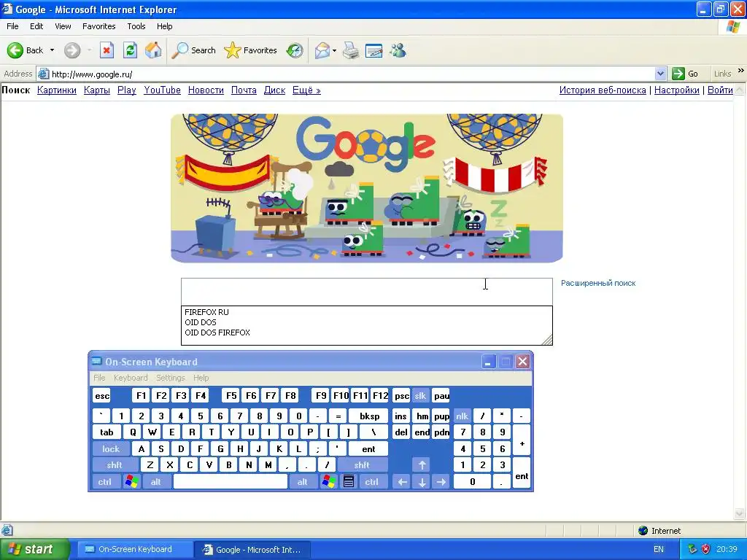The image size is (747, 560).
Task: Toggle the slk scroll lock key
Action: coord(420,396)
